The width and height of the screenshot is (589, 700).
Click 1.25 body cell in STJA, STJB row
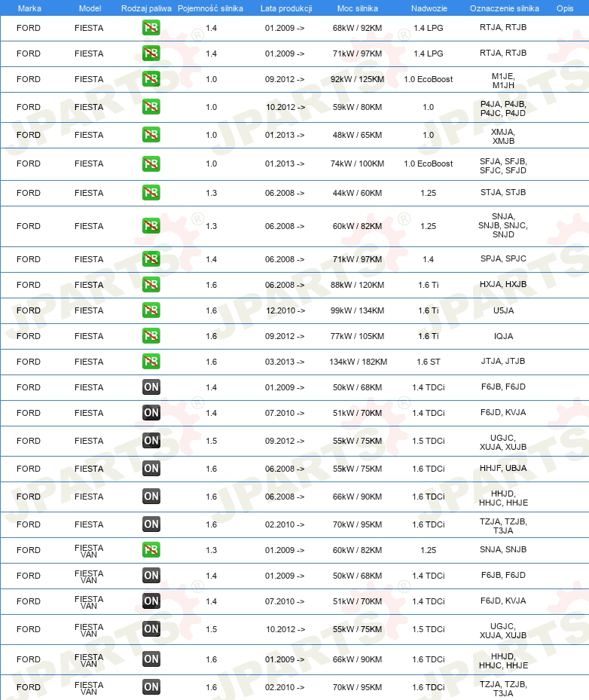(429, 193)
